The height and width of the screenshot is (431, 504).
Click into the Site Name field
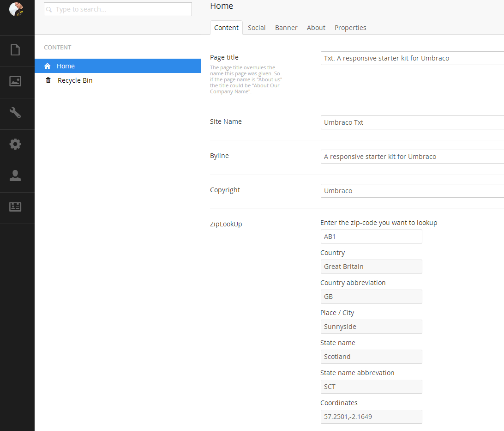[x=412, y=122]
